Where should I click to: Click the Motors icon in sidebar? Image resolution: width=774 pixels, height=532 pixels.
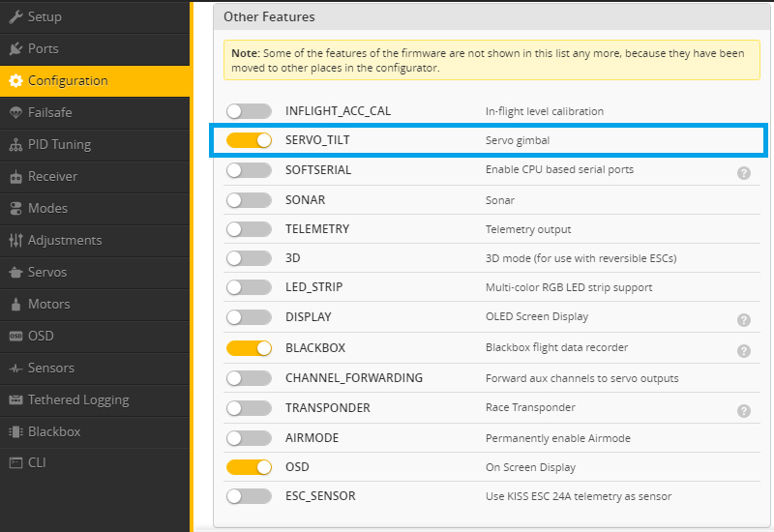[15, 304]
